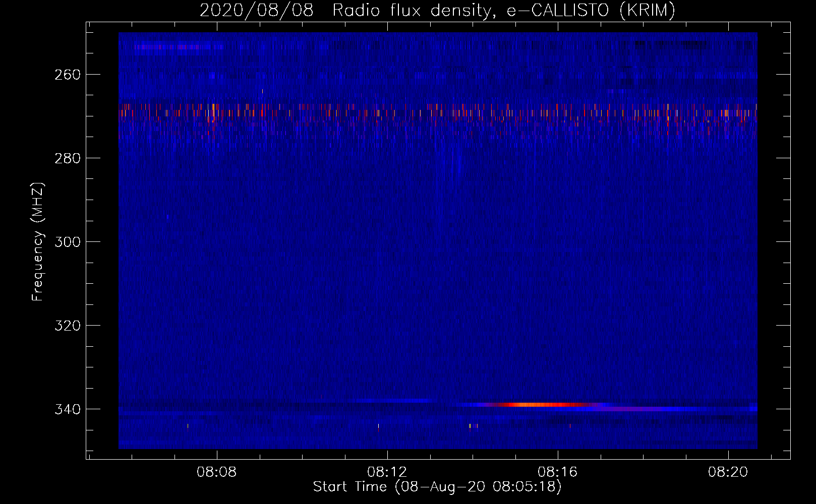Click the 08:12 time axis label
816x504 pixels.
click(x=387, y=472)
